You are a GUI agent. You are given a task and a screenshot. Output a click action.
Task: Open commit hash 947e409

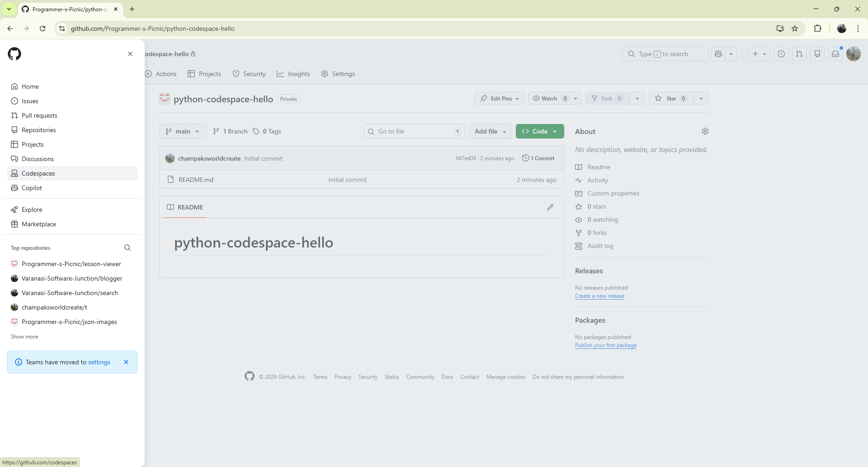click(x=466, y=158)
